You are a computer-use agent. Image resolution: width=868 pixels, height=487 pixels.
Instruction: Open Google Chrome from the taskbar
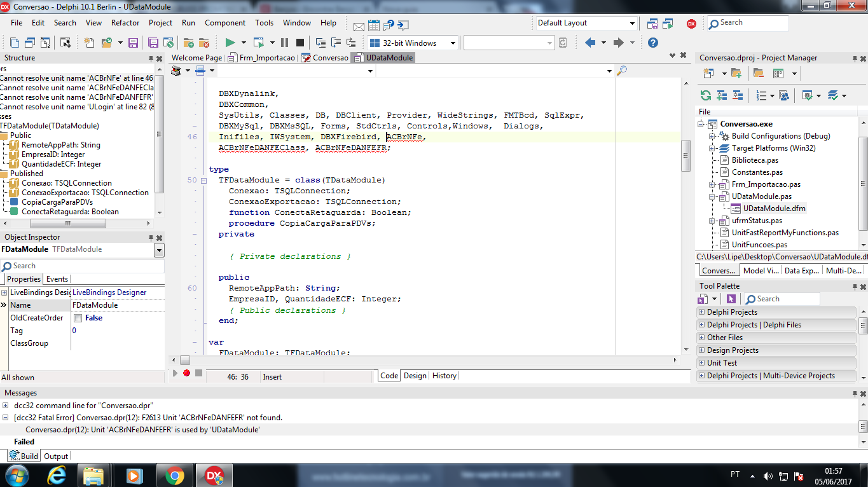click(174, 475)
